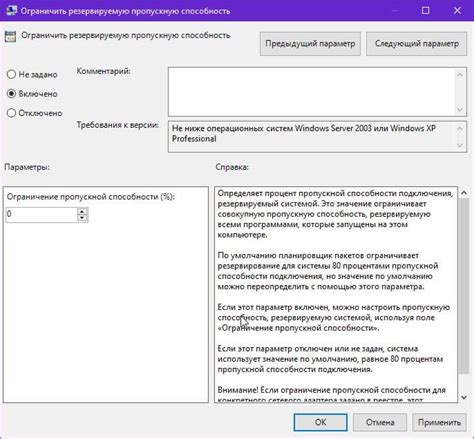Click help paragraph starting 'Определяет процент'
The image size is (474, 439).
pos(335,214)
